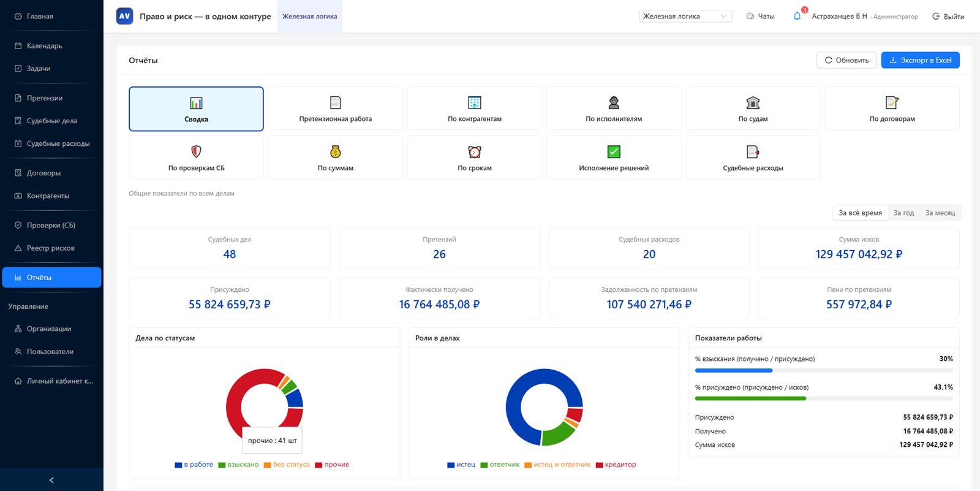Open Претензии section in sidebar
980x491 pixels.
point(51,98)
